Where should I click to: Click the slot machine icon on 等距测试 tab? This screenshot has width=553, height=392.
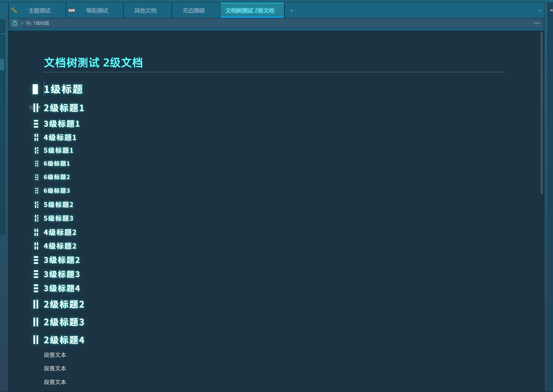72,10
